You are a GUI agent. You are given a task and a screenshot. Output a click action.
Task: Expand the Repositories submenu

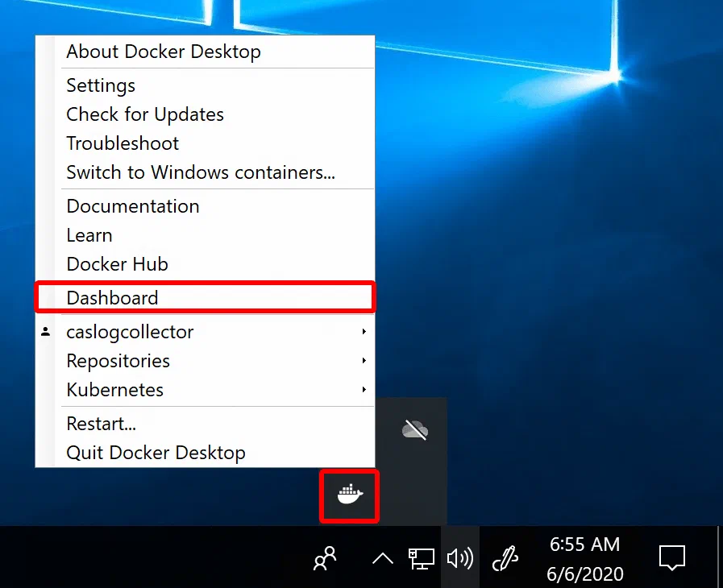(x=206, y=361)
